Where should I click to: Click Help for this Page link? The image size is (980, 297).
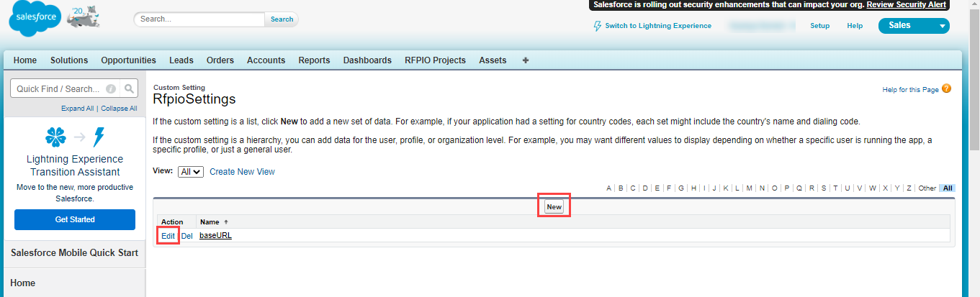(x=910, y=90)
